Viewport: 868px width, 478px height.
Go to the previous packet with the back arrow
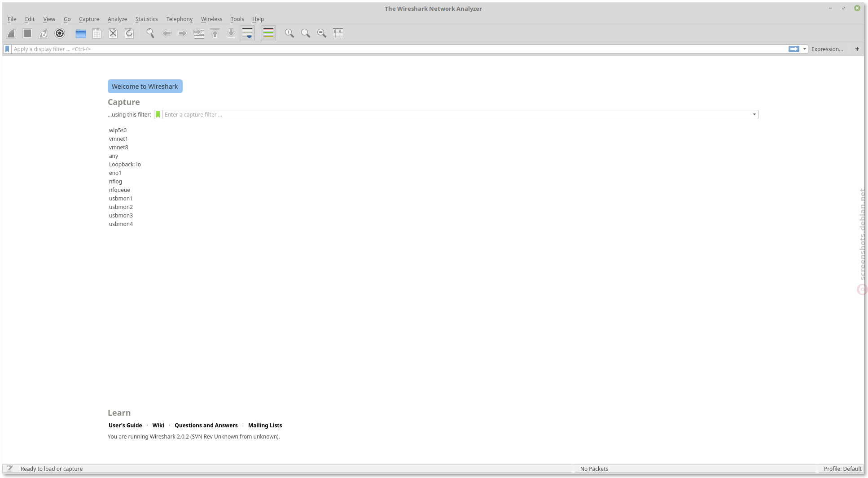[x=167, y=33]
